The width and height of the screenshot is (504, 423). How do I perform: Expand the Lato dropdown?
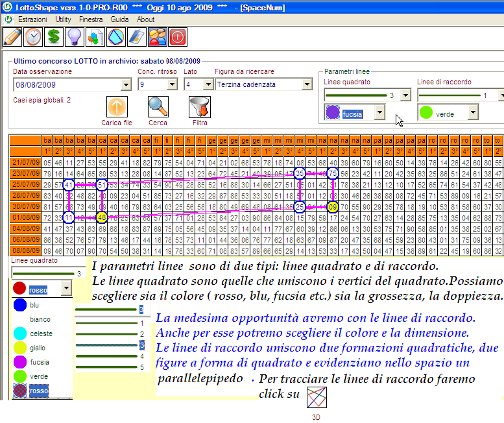tap(208, 85)
